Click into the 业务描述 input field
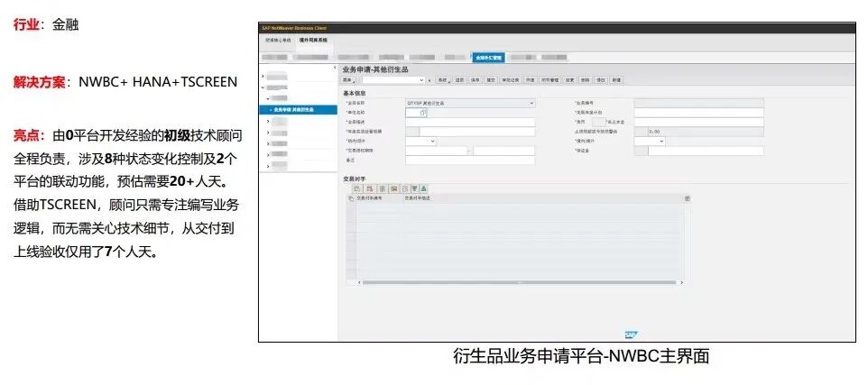The width and height of the screenshot is (868, 385). pos(470,123)
